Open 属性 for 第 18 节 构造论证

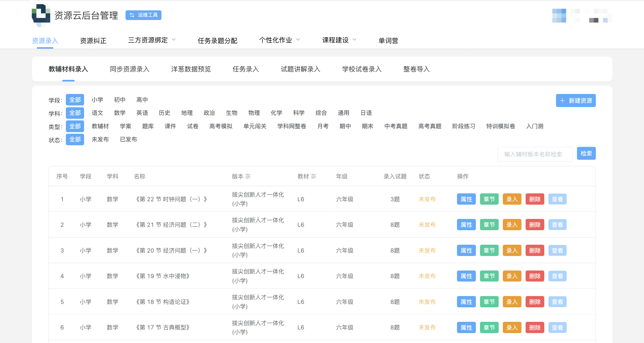coord(466,302)
